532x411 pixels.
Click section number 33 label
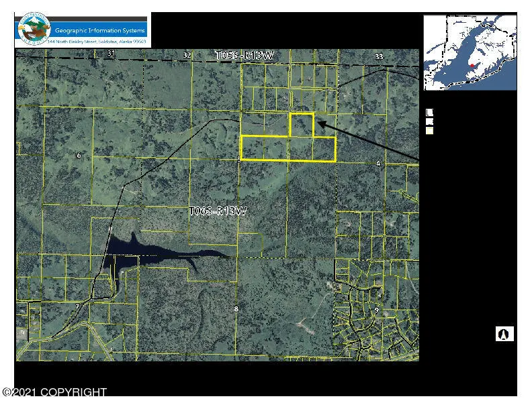[x=379, y=56]
